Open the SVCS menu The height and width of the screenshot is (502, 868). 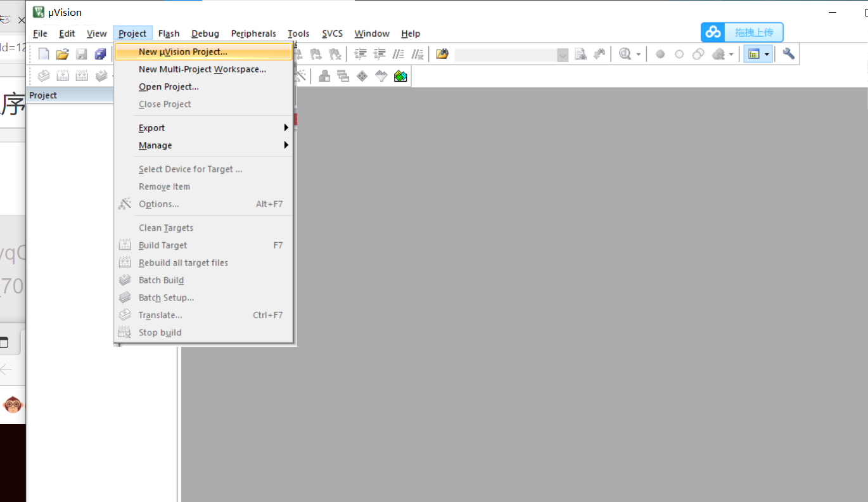pyautogui.click(x=332, y=34)
